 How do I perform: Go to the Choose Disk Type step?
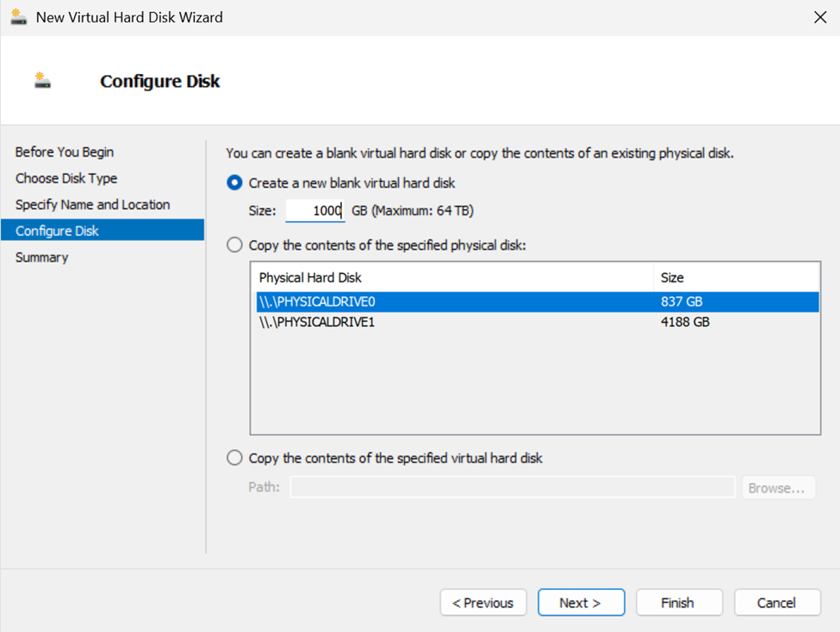coord(66,178)
